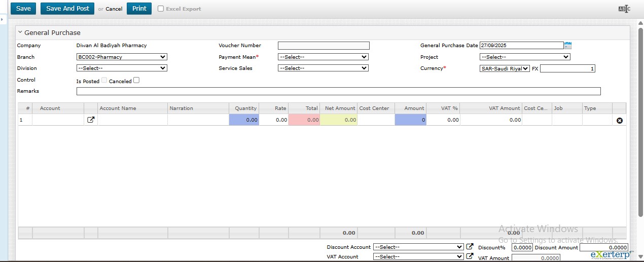
Task: Expand the Currency dropdown SAR-Saudi Riyal
Action: tap(505, 68)
